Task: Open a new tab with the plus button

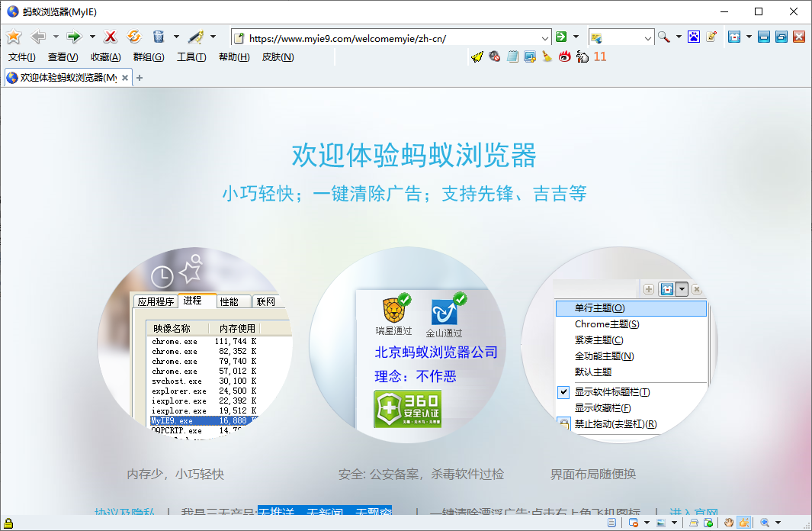Action: (x=140, y=78)
